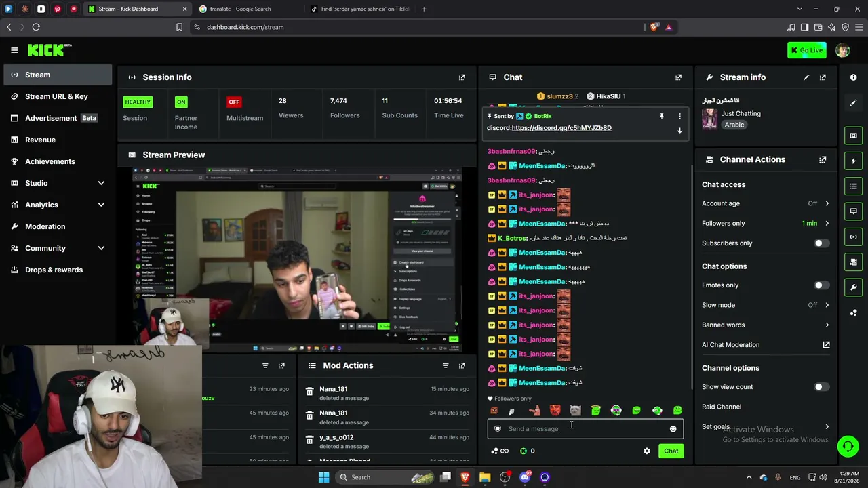This screenshot has height=488, width=868.
Task: Click the wrench icon in right sidebar
Action: point(853,287)
